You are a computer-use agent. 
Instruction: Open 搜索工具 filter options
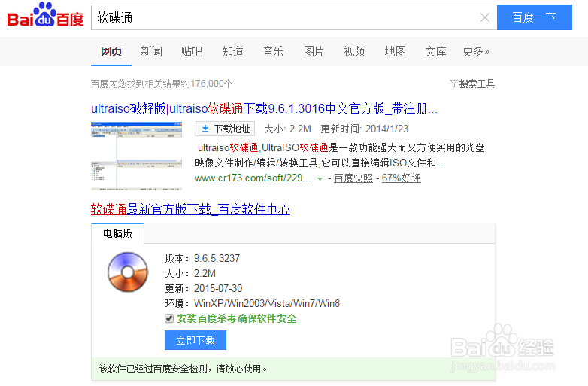point(472,84)
